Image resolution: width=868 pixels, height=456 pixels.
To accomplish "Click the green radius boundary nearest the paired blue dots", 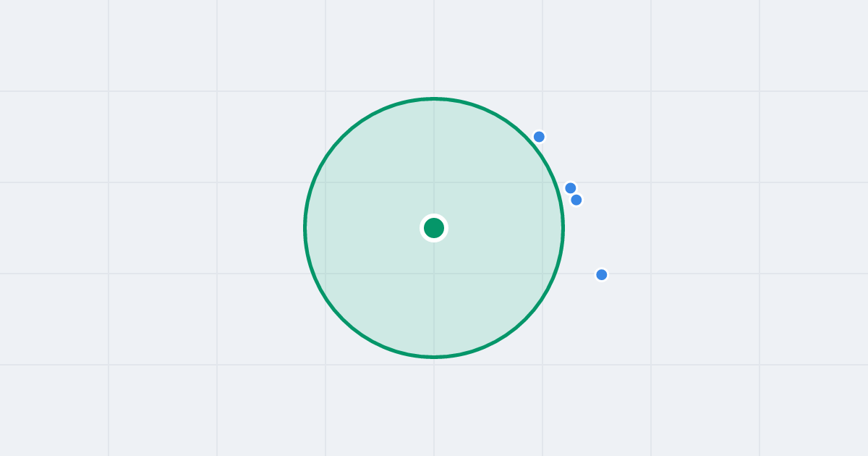I will point(558,195).
